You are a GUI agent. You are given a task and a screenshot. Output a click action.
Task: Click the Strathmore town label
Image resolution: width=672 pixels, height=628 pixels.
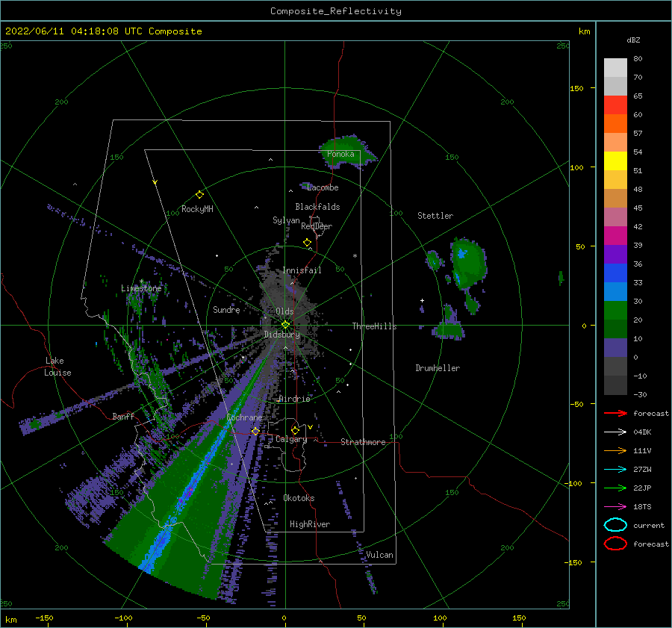pyautogui.click(x=363, y=442)
